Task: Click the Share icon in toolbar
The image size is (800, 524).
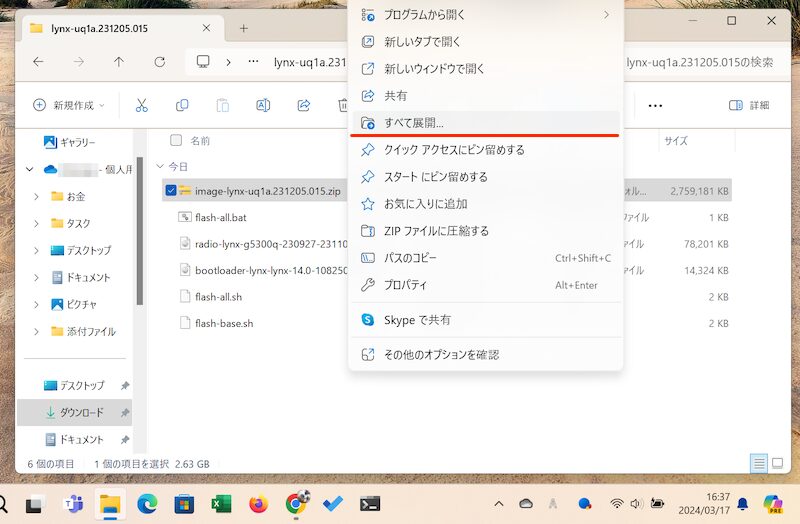Action: [304, 105]
